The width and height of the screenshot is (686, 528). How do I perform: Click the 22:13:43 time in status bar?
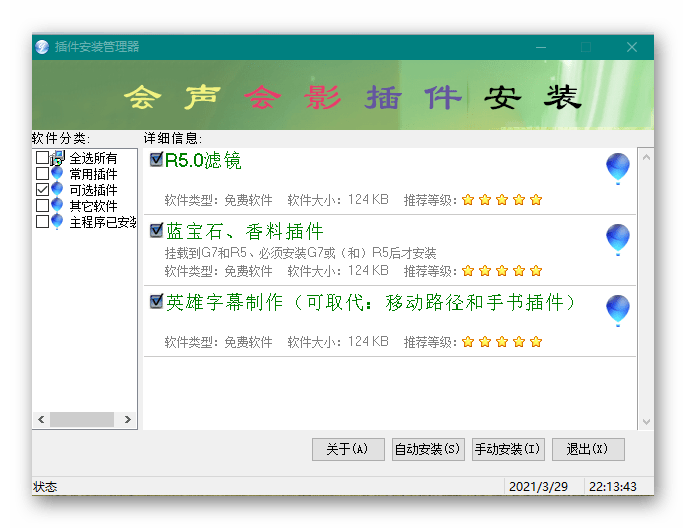tap(612, 487)
